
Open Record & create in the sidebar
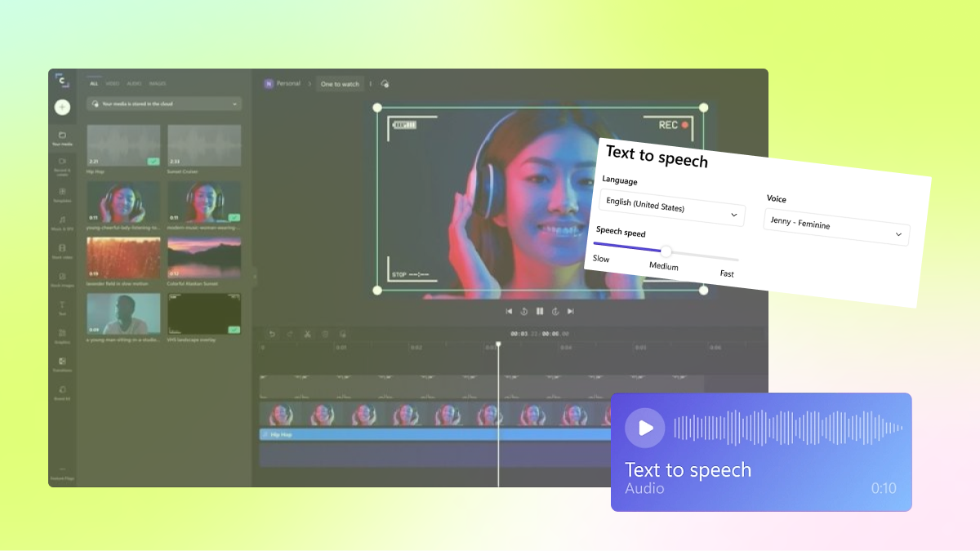[x=62, y=165]
